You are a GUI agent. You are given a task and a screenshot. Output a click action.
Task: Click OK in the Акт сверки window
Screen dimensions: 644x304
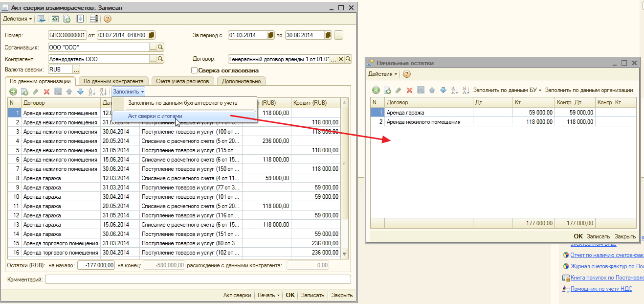[290, 295]
